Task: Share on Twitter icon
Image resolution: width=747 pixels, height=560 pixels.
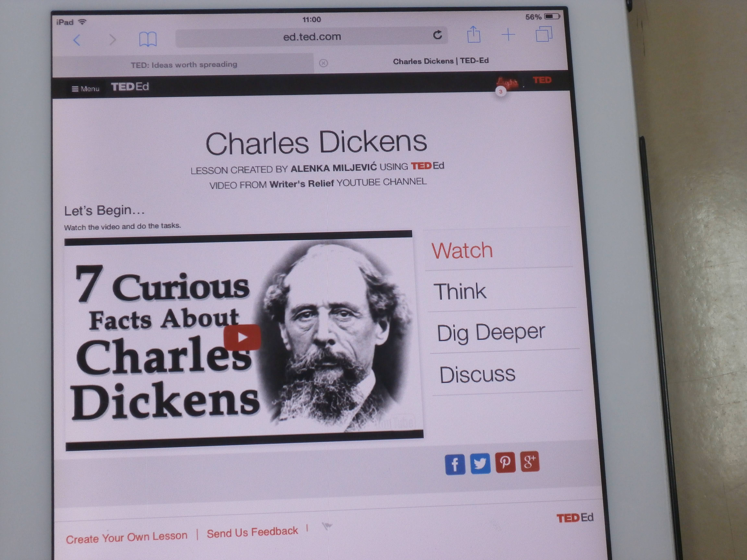Action: tap(480, 463)
